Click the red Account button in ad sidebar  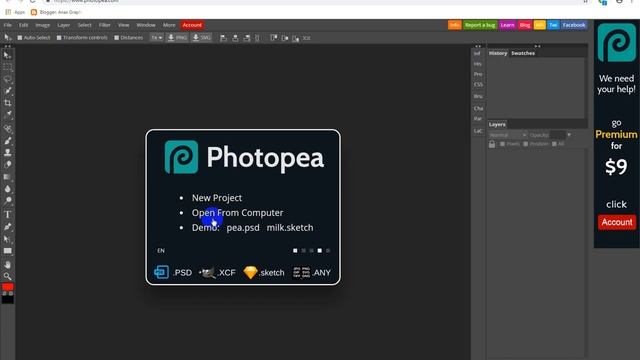click(x=617, y=222)
